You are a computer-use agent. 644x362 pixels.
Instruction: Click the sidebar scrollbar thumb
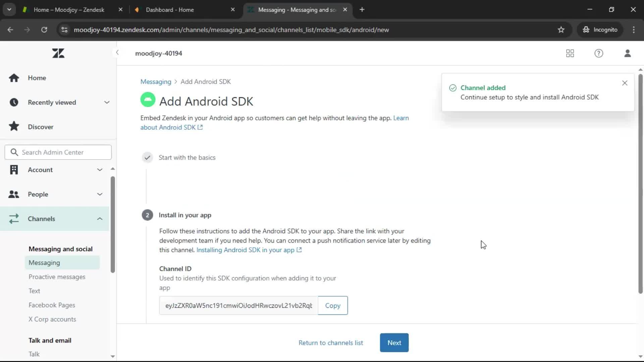[113, 225]
